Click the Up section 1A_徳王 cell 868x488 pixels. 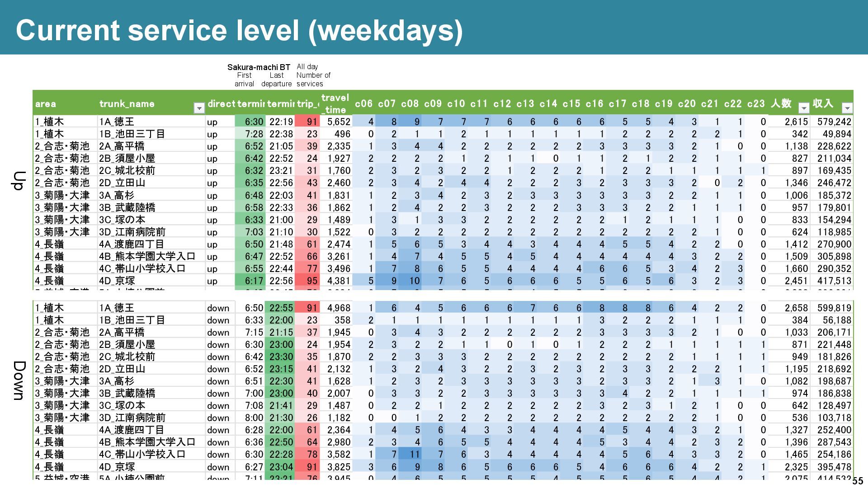click(117, 122)
